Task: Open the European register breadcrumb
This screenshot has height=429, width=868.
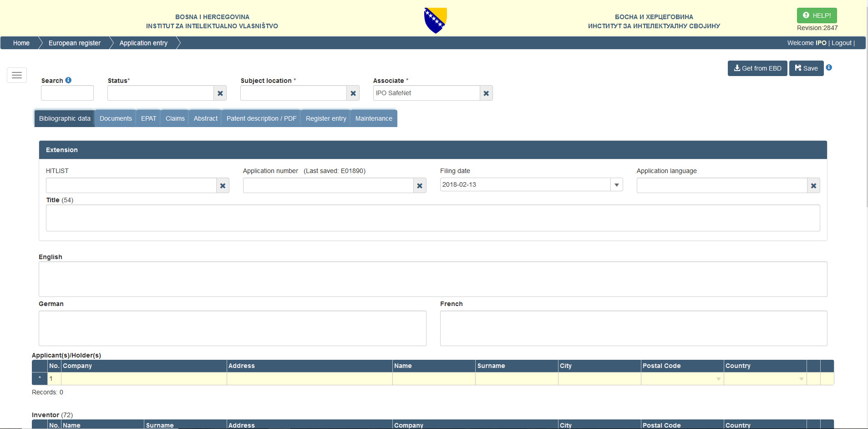Action: 75,43
